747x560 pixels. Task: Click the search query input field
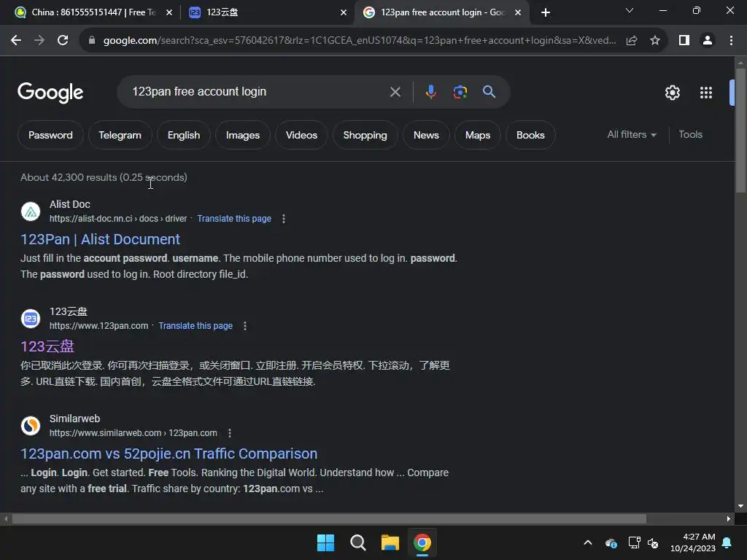tap(258, 91)
